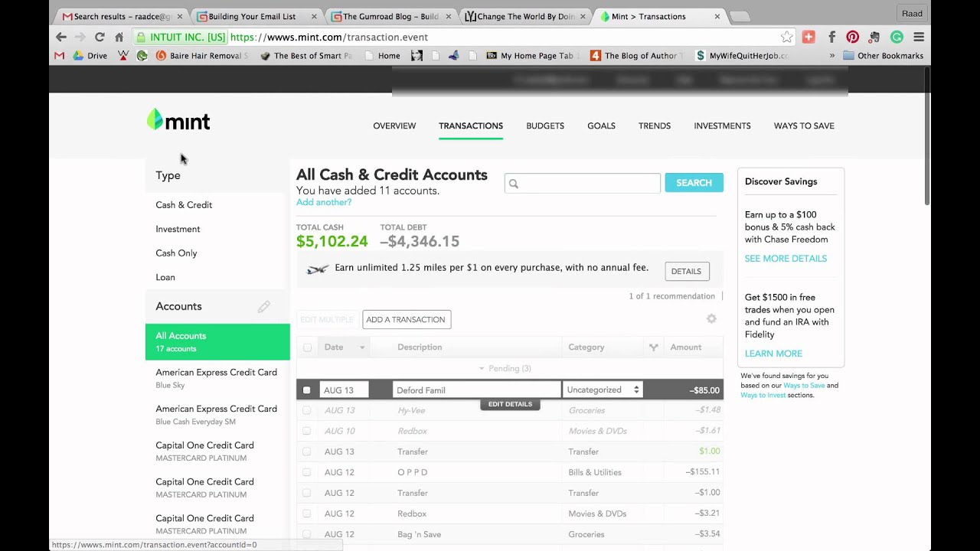Click the Add another? link
The image size is (980, 551).
(324, 202)
